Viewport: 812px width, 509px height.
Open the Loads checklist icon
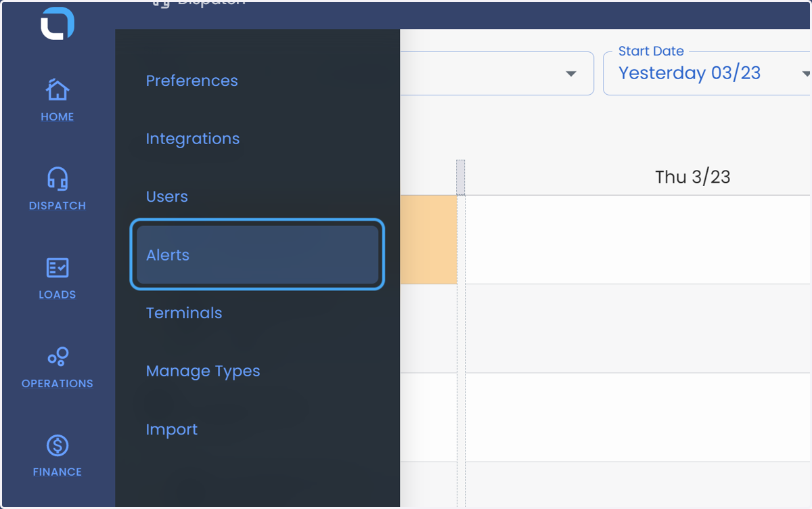pos(58,267)
